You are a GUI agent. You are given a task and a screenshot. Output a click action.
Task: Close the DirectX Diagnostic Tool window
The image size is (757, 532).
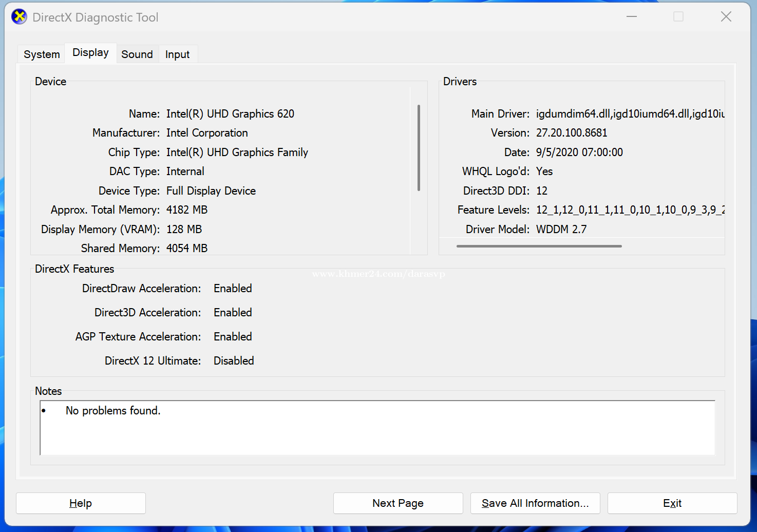coord(726,17)
